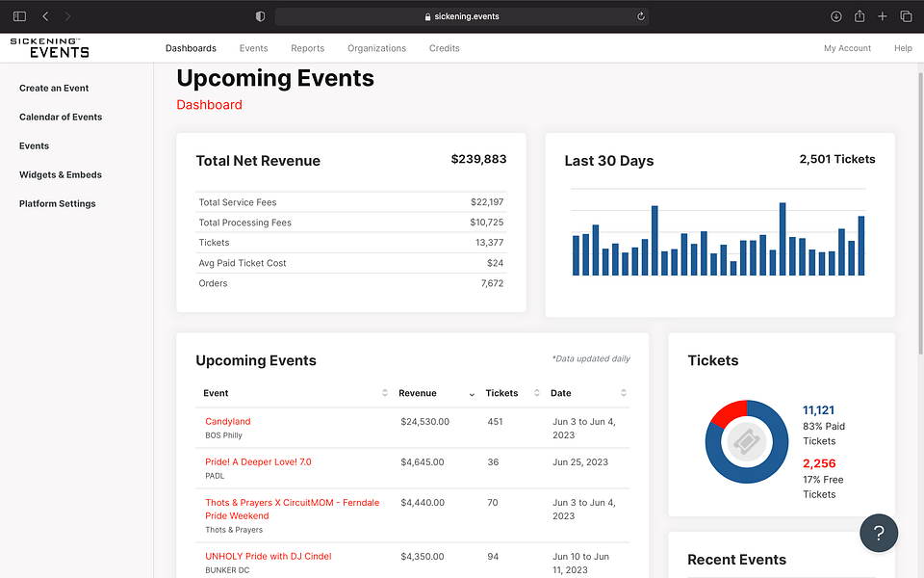924x578 pixels.
Task: Sort by the Tickets column header
Action: coord(512,393)
